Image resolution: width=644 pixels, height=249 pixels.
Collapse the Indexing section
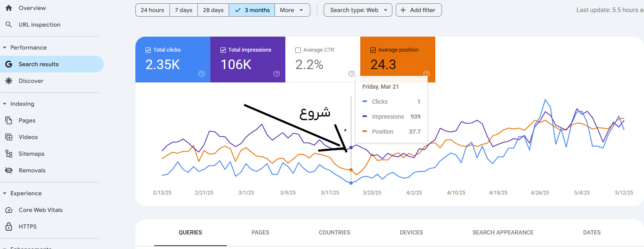tap(5, 104)
